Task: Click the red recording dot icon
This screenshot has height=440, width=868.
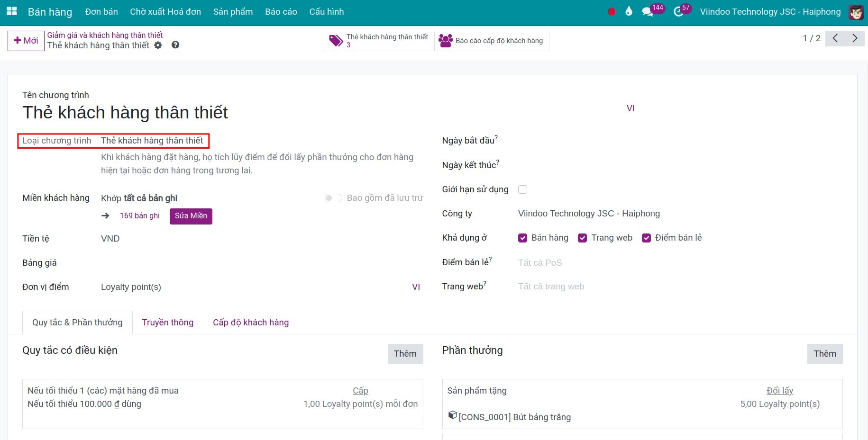Action: click(x=612, y=12)
